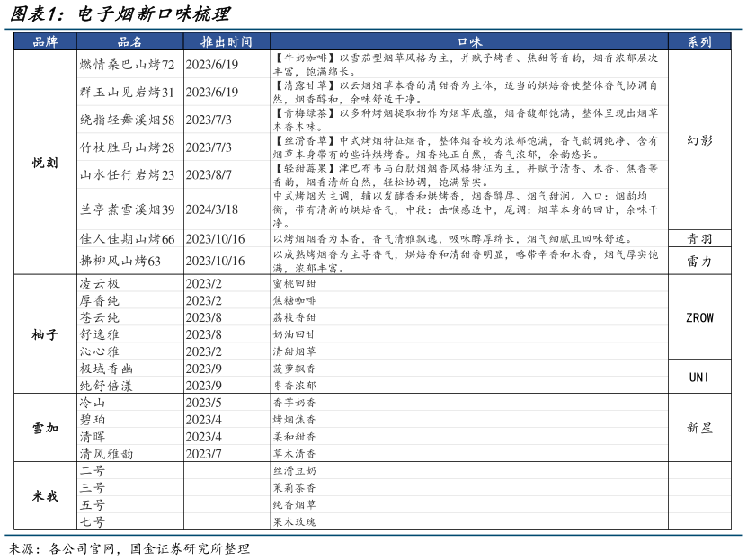
Task: Select the date '2023/8/7'
Action: (x=209, y=174)
